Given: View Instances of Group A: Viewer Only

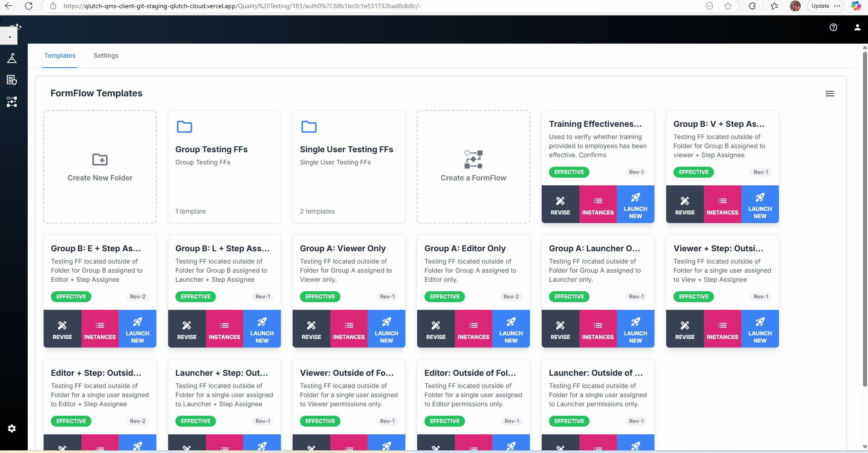Looking at the screenshot, I should (x=349, y=329).
